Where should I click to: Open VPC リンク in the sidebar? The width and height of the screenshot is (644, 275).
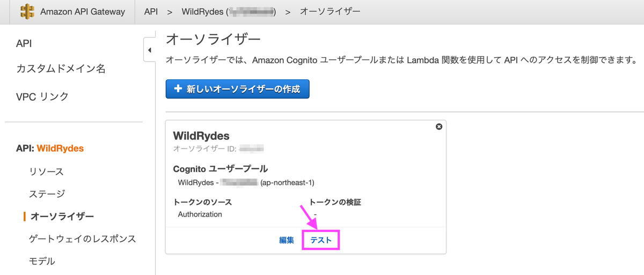[x=42, y=96]
